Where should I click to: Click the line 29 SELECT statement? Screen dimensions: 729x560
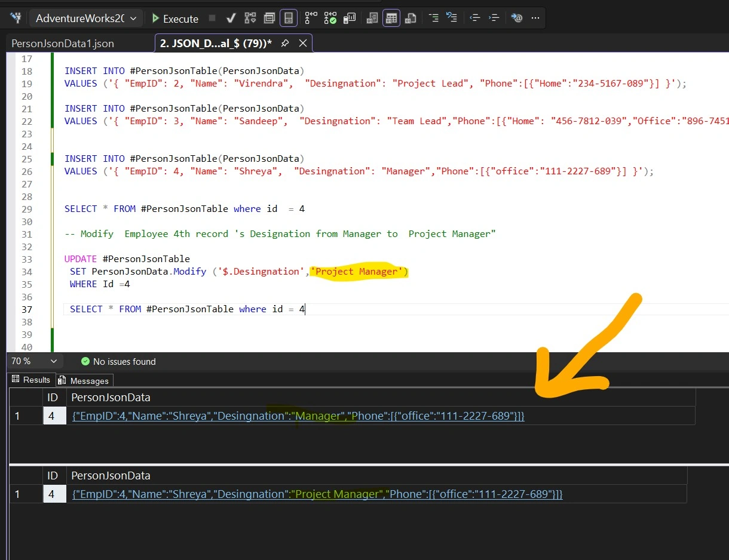click(185, 208)
